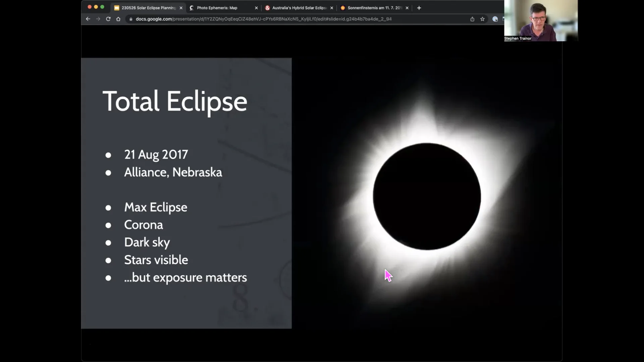Close the Photo Ephemeris tab
This screenshot has height=362, width=644.
tap(256, 7)
